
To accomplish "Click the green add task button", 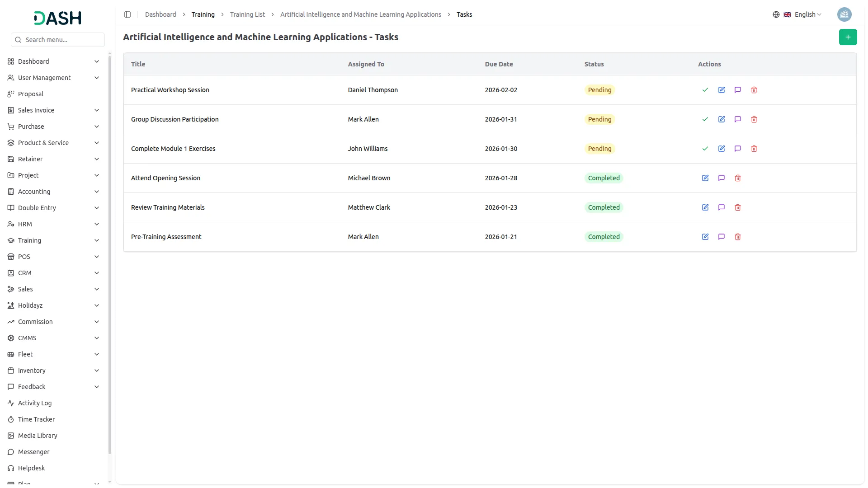I will (x=848, y=37).
